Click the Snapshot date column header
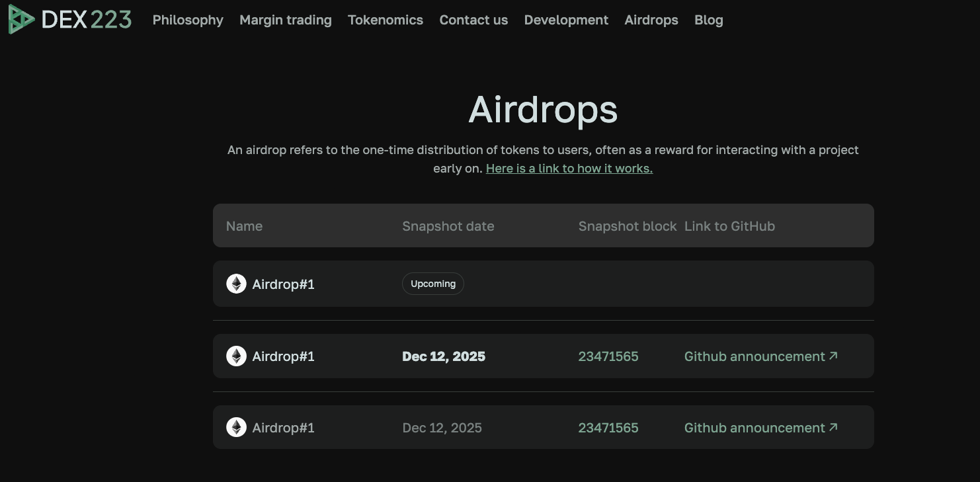This screenshot has width=980, height=482. coord(448,226)
